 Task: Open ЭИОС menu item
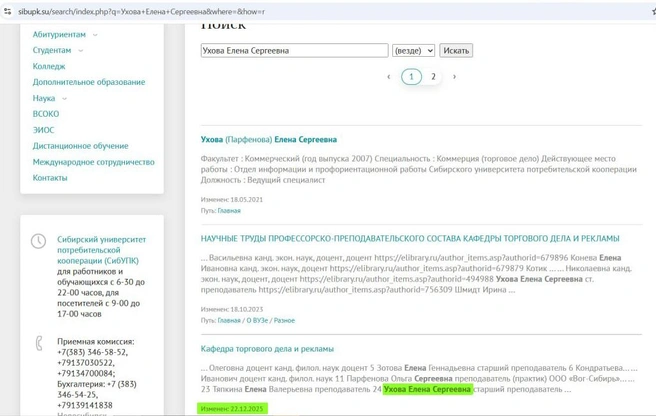(44, 130)
